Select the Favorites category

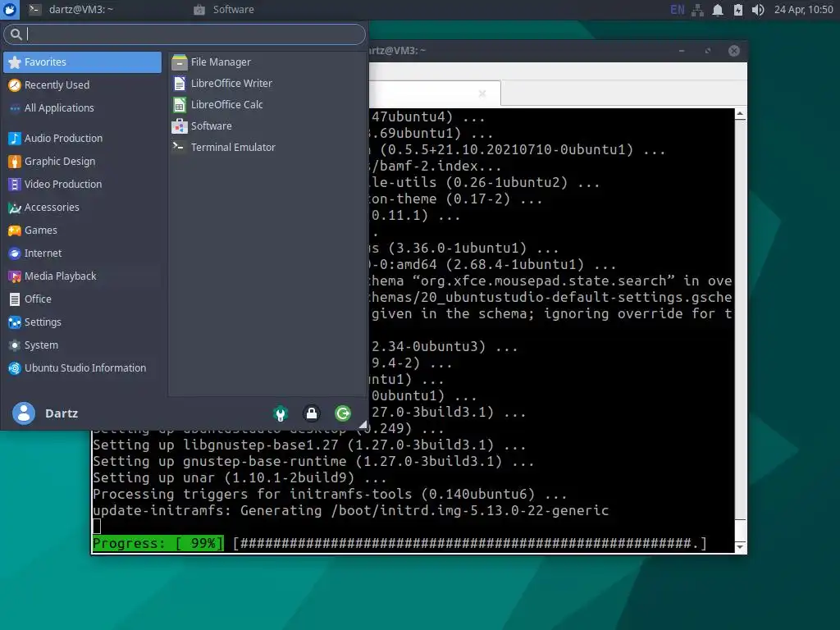(x=83, y=62)
